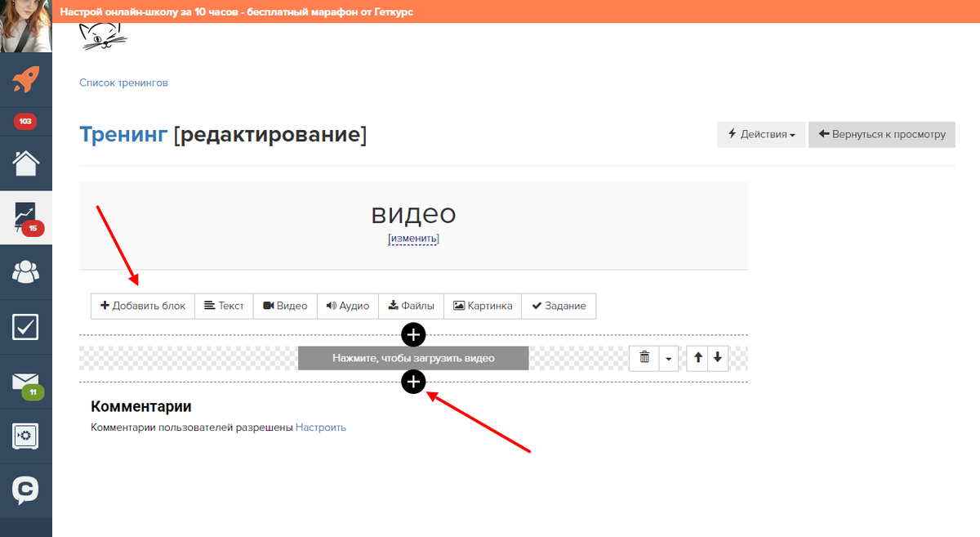Screen dimensions: 980x537
Task: Select the Видео block type
Action: point(285,306)
